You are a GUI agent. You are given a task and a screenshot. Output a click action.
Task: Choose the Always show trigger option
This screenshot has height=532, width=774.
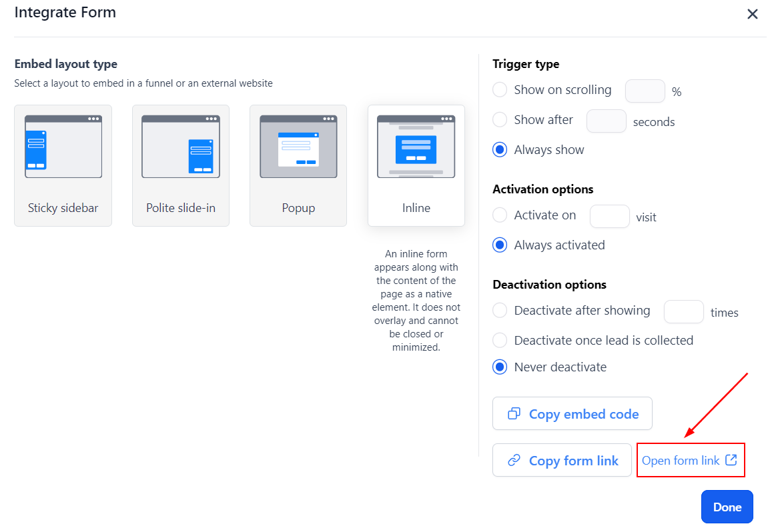(x=500, y=150)
